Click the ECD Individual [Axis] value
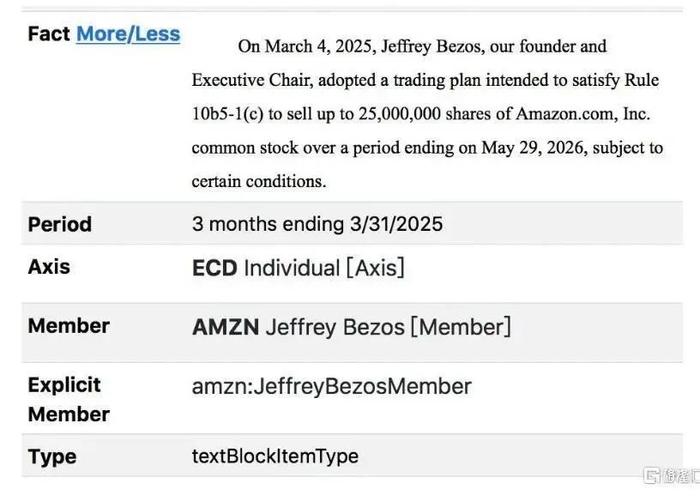Image resolution: width=700 pixels, height=490 pixels. (298, 268)
